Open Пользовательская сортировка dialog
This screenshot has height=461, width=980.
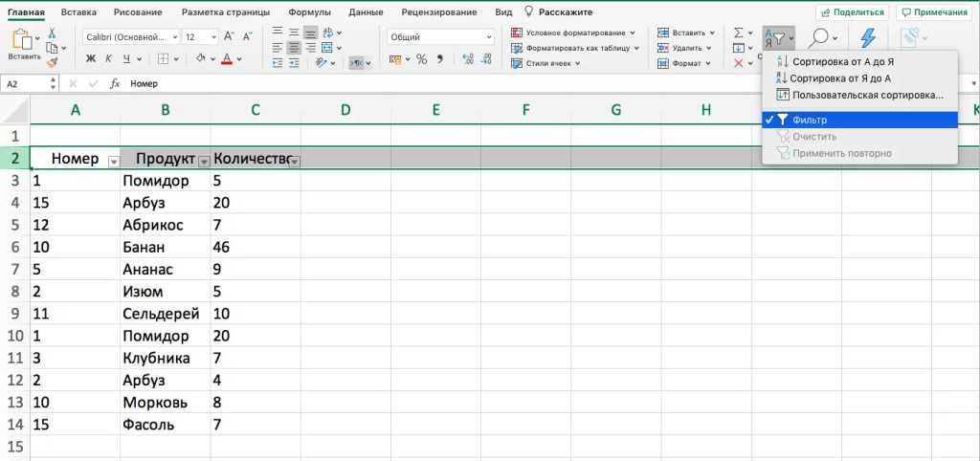(x=859, y=96)
